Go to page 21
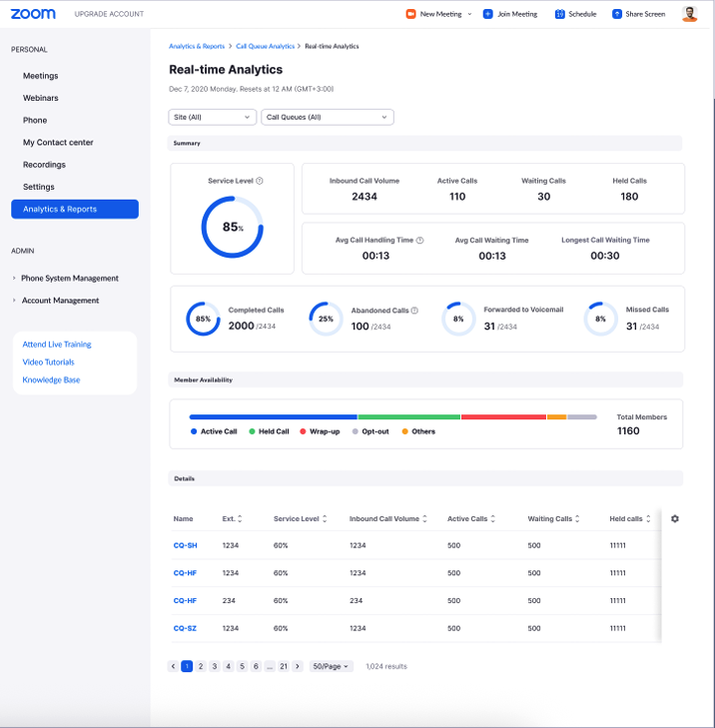This screenshot has width=715, height=728. (284, 666)
